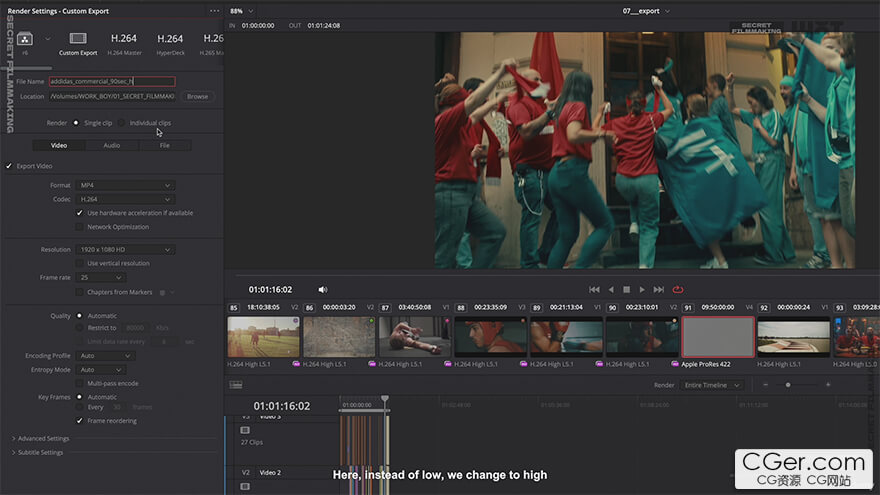
Task: Zoom in the timeline with the plus icon
Action: [828, 385]
